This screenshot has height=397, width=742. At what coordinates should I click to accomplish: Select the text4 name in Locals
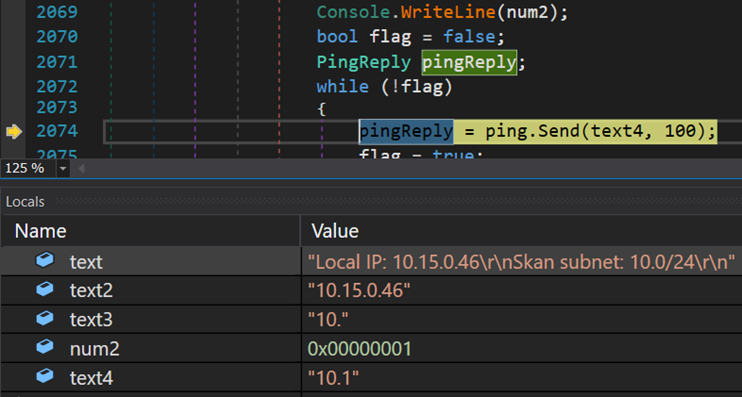(x=91, y=379)
